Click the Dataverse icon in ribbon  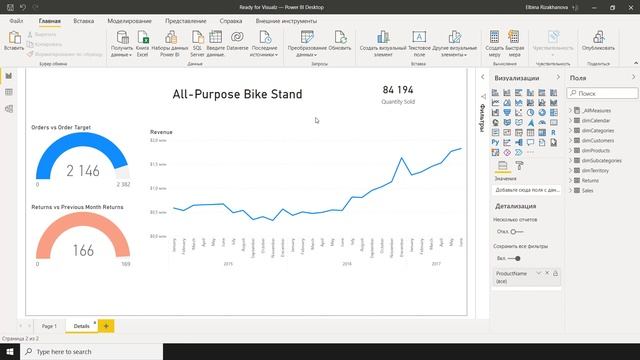tap(237, 38)
